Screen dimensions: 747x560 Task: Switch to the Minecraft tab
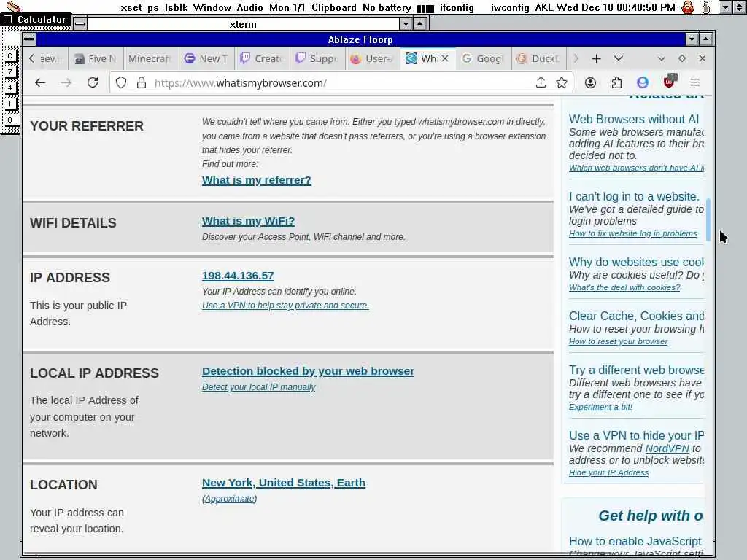coord(151,58)
